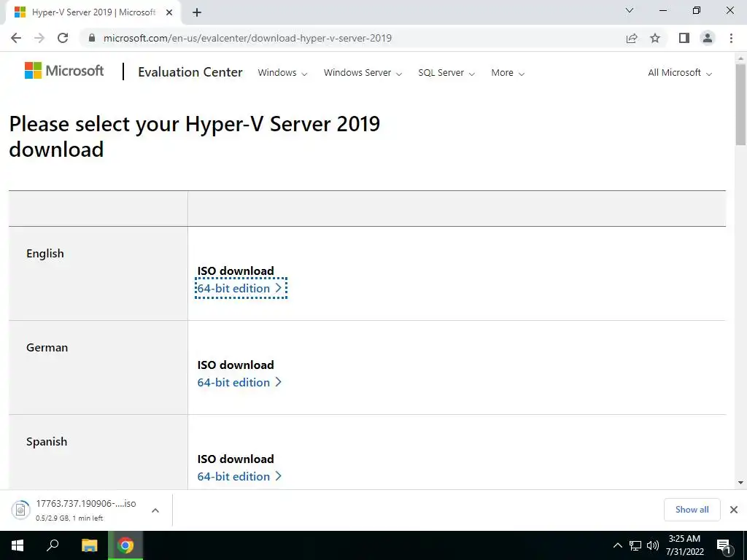Expand the More menu

[x=508, y=73]
